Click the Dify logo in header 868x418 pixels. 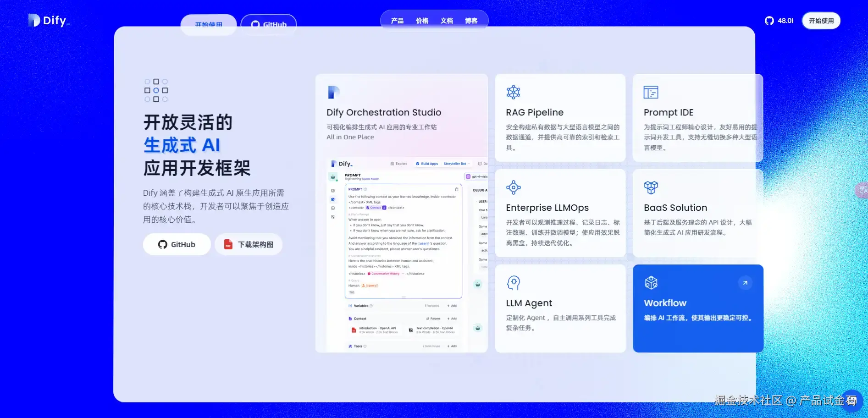[x=49, y=21]
